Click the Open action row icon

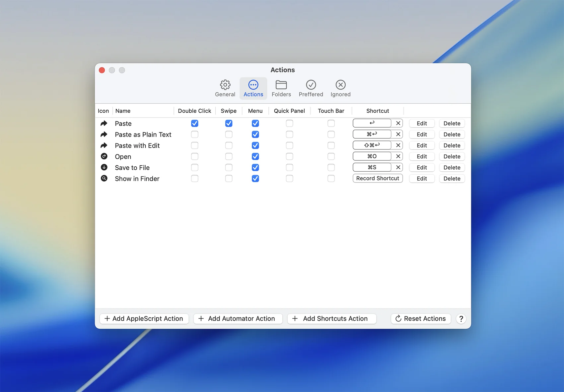pyautogui.click(x=104, y=156)
